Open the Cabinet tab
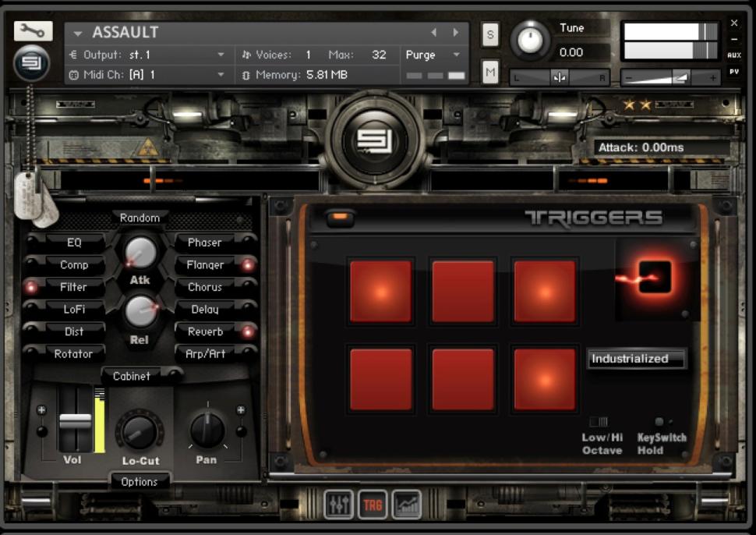Image resolution: width=756 pixels, height=535 pixels. [132, 376]
